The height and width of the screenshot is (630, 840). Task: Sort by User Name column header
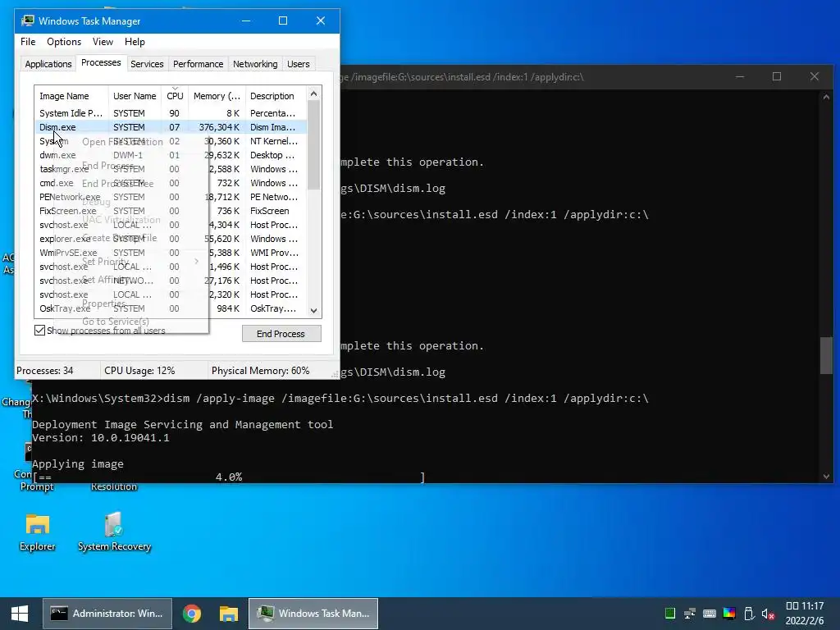click(x=135, y=96)
